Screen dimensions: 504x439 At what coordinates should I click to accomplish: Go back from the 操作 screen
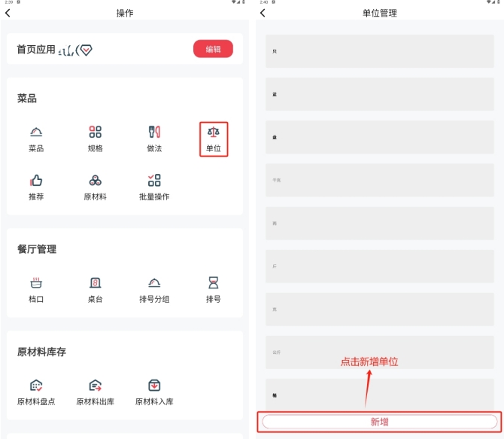pos(8,13)
